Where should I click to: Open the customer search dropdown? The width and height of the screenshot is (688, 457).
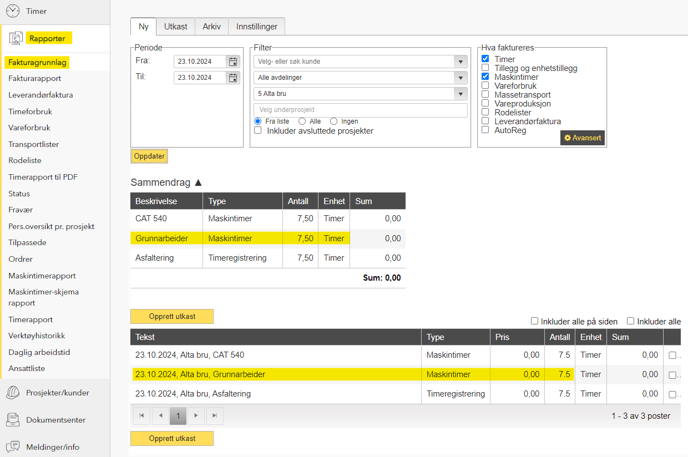point(460,61)
